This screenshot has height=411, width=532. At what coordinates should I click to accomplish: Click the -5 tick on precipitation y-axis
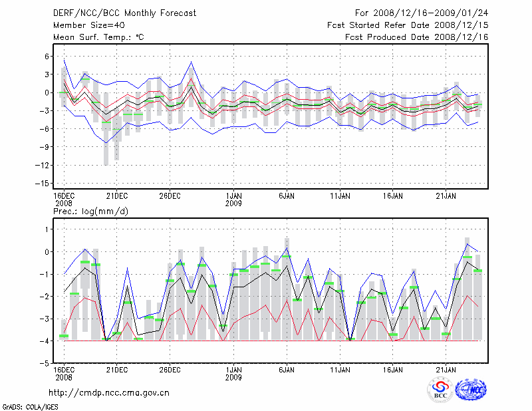pyautogui.click(x=45, y=364)
